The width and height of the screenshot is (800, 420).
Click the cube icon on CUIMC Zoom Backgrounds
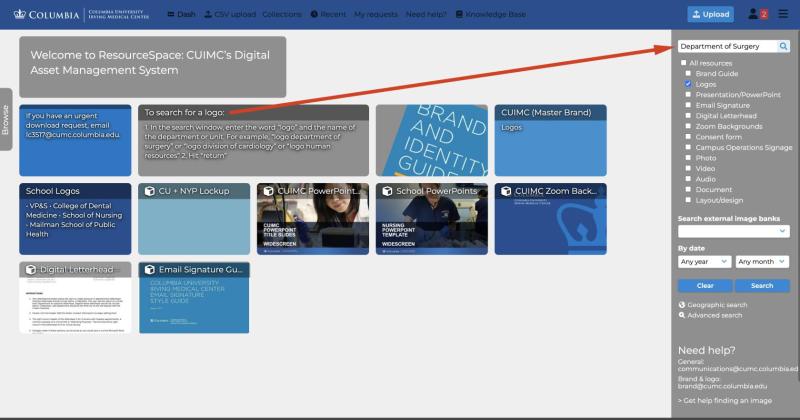(x=506, y=191)
